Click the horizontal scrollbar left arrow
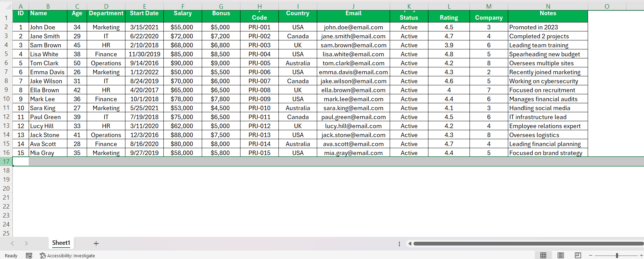The width and height of the screenshot is (644, 259). pyautogui.click(x=410, y=244)
